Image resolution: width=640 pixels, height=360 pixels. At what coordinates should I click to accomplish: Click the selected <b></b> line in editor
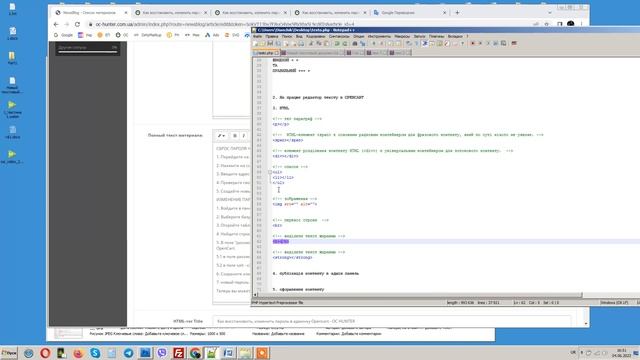[281, 242]
